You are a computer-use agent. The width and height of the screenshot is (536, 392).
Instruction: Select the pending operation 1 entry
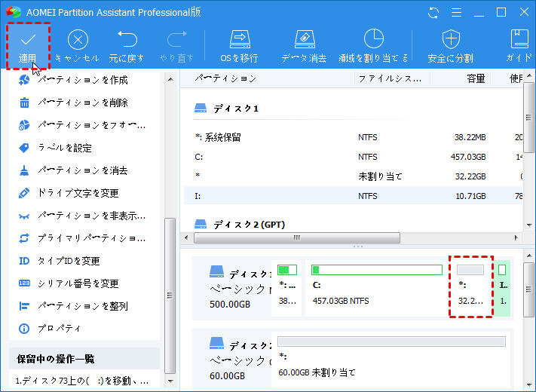point(82,381)
